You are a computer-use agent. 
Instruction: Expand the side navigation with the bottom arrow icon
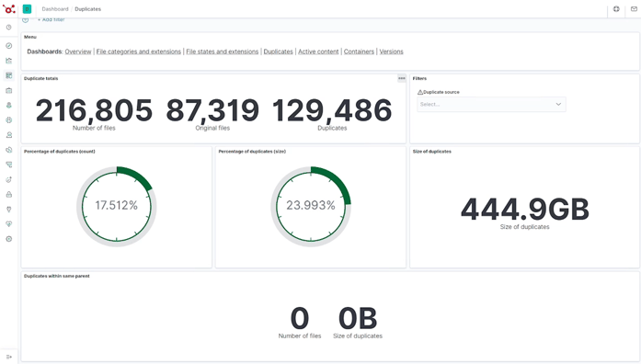click(9, 357)
